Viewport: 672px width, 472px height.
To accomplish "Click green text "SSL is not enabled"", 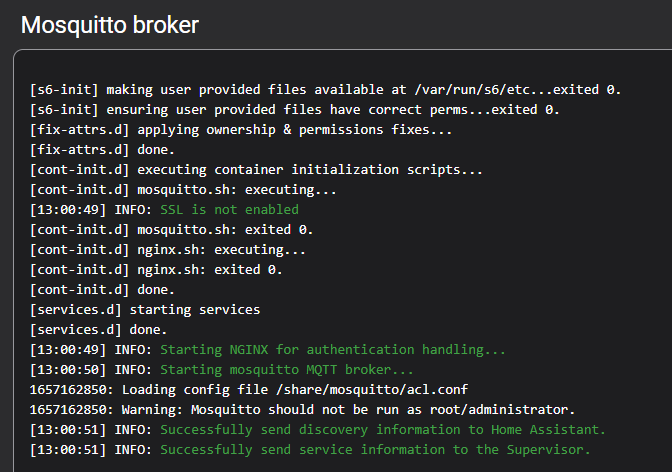I will [x=229, y=210].
